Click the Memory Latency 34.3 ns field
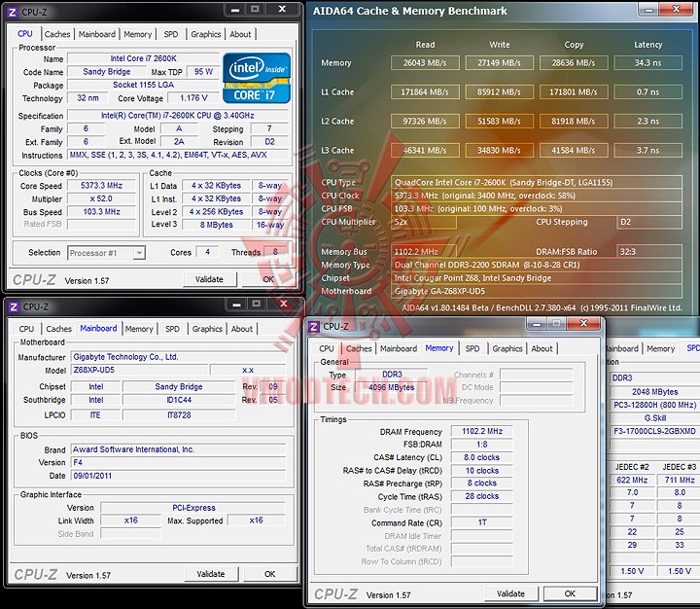 coord(648,63)
